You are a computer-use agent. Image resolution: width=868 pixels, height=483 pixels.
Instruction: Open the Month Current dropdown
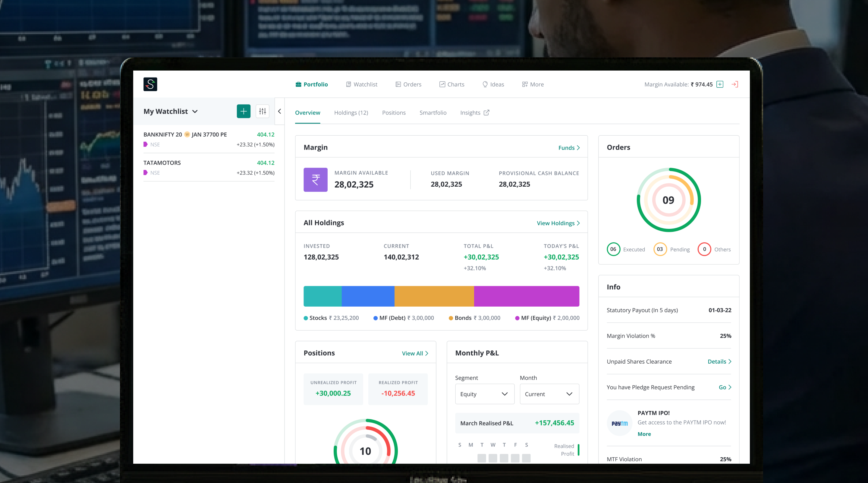click(x=549, y=394)
